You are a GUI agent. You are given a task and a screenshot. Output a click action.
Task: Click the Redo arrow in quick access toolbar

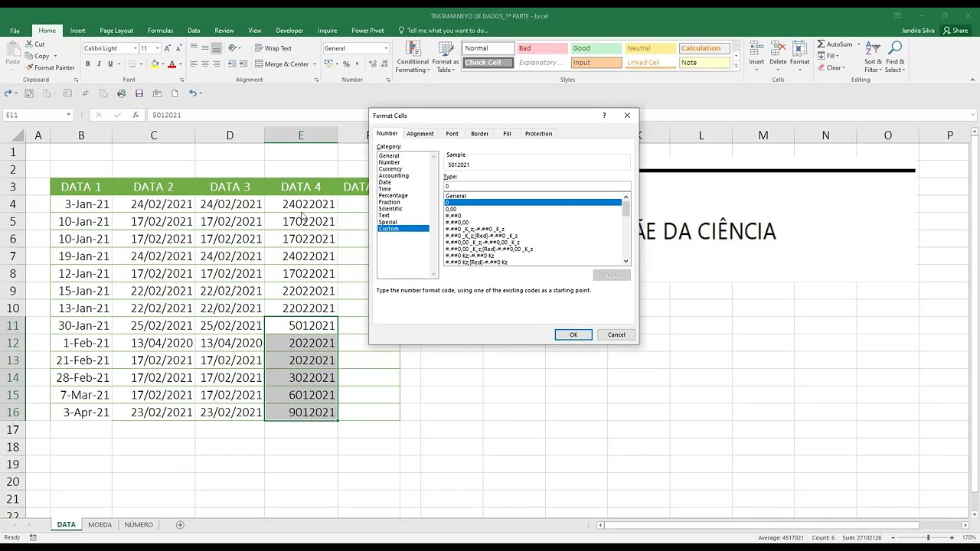pos(8,93)
